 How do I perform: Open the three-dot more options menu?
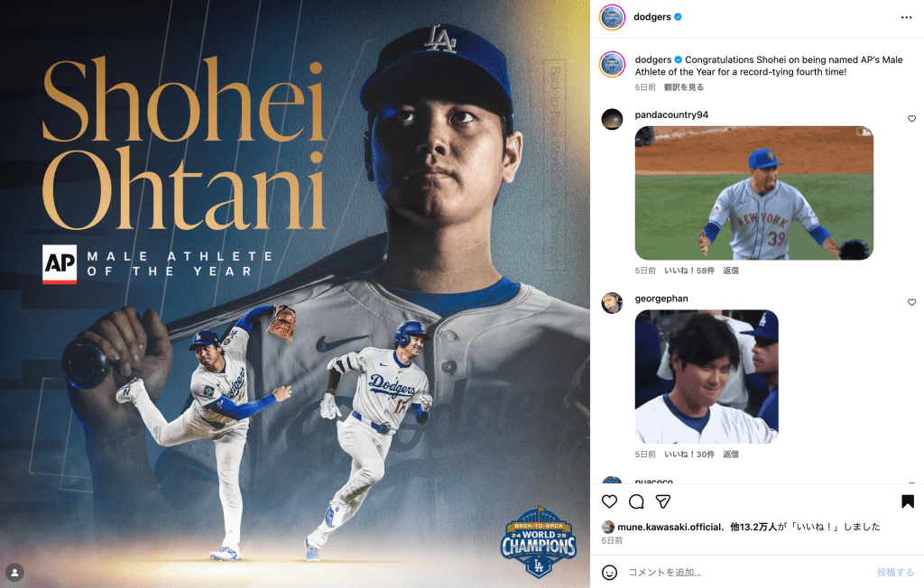tap(906, 18)
